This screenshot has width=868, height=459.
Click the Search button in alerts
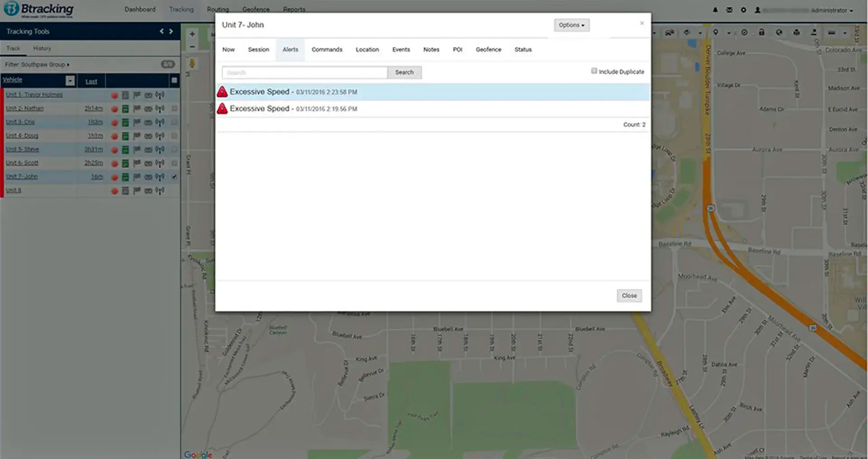[x=404, y=72]
